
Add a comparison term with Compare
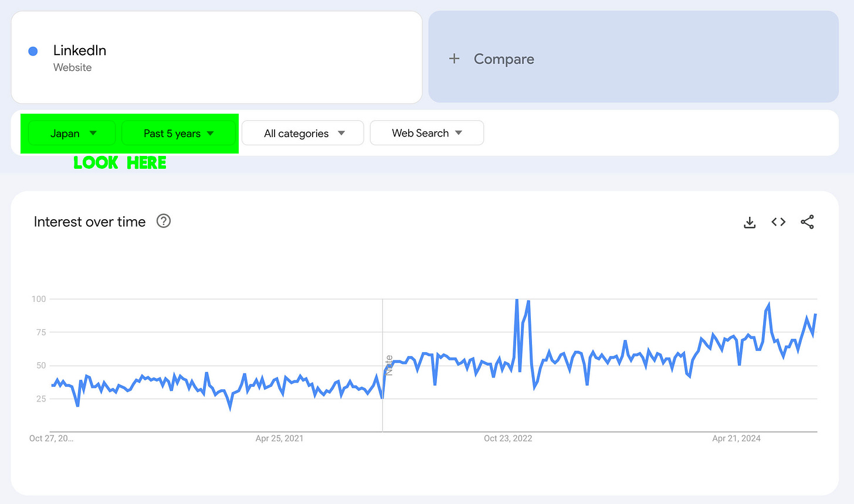coord(633,57)
